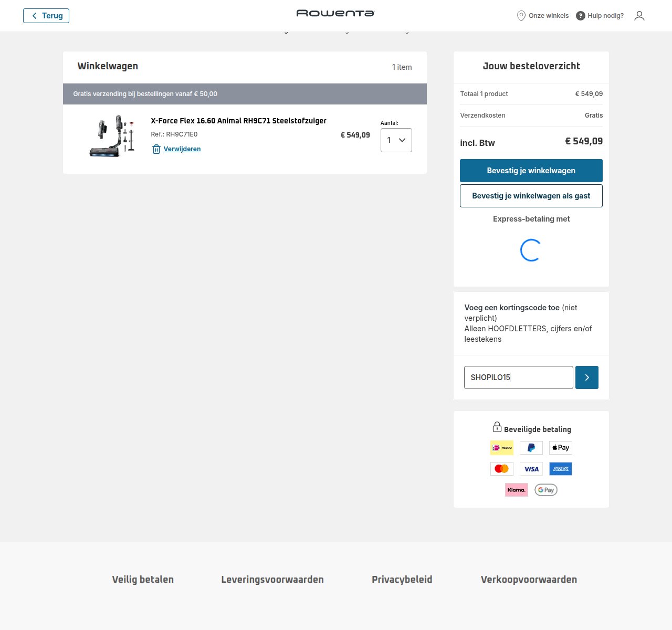The height and width of the screenshot is (630, 672).
Task: Click the Jouw besteloverzicht heading
Action: pos(531,66)
